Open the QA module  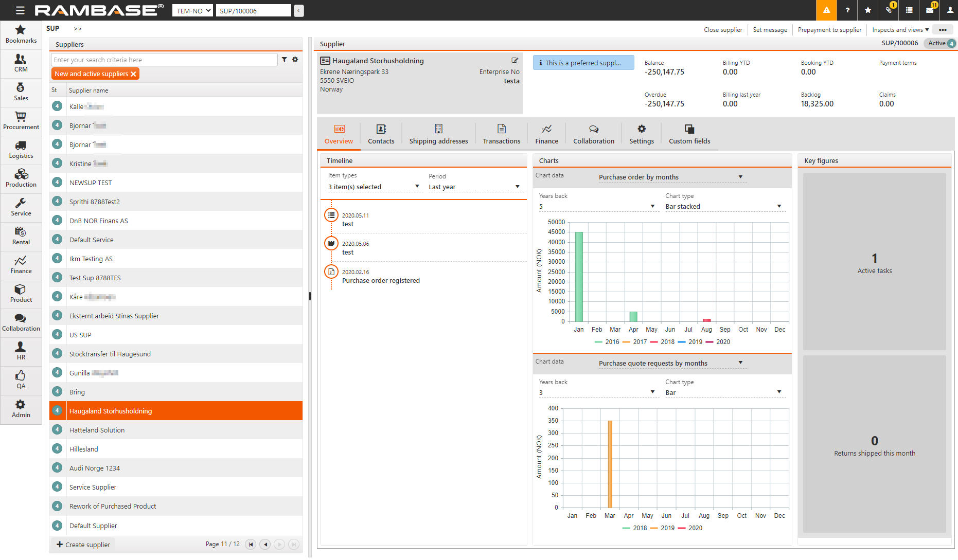tap(21, 380)
